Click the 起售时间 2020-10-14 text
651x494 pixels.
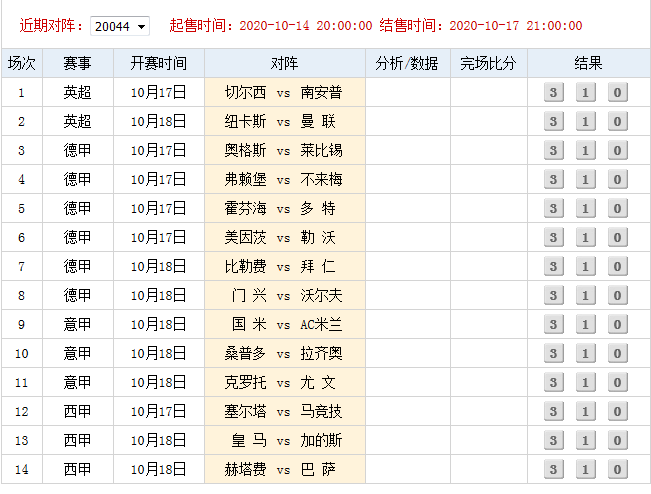[x=271, y=26]
